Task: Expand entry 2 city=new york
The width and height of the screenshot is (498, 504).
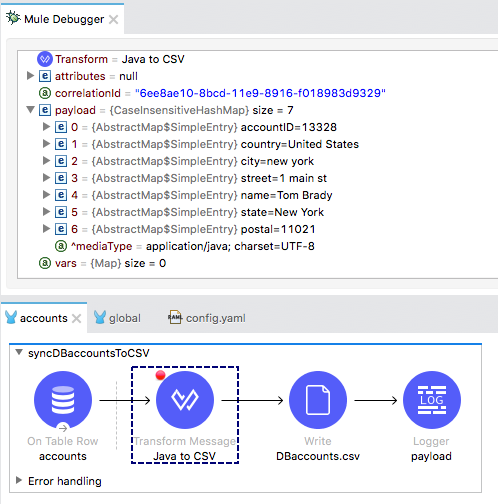Action: (x=46, y=161)
